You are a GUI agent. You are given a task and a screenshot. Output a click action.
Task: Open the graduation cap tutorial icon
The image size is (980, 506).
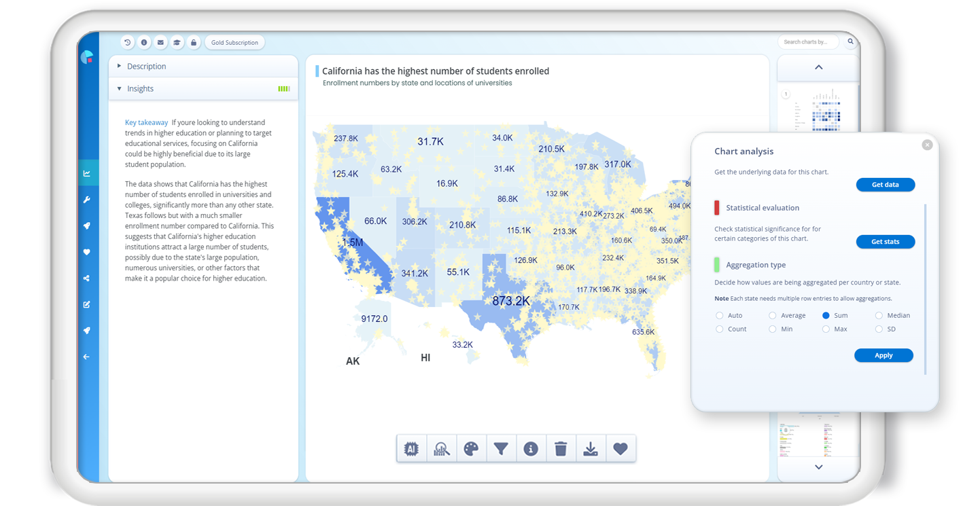(x=177, y=43)
